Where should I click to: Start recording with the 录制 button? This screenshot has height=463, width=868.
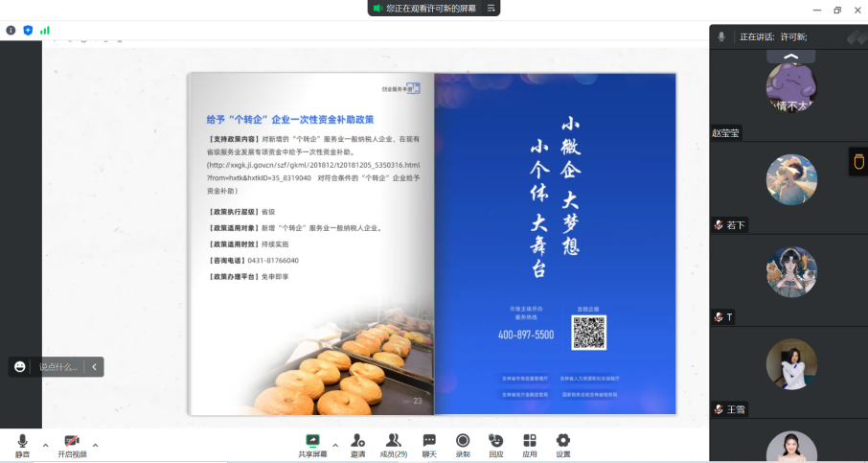click(463, 445)
